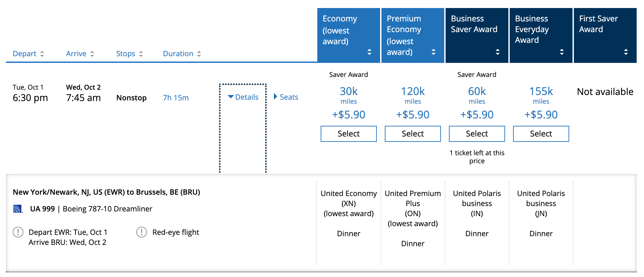Sort by Business Saver Award arrows icon

(497, 52)
